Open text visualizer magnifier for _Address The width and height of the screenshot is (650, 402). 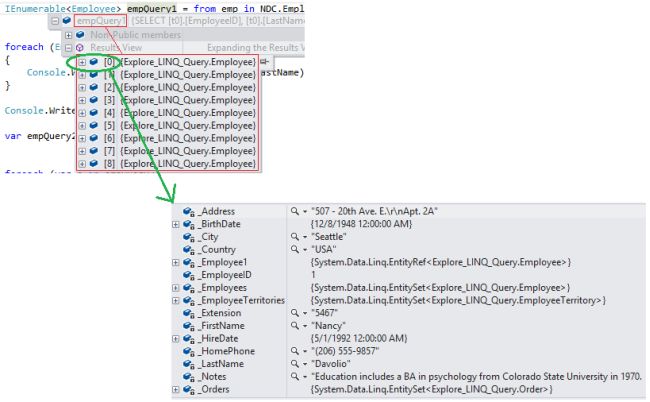(x=294, y=211)
